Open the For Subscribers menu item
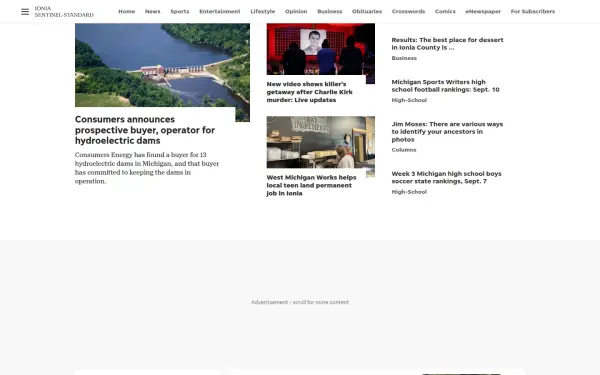This screenshot has height=375, width=600. pos(533,11)
